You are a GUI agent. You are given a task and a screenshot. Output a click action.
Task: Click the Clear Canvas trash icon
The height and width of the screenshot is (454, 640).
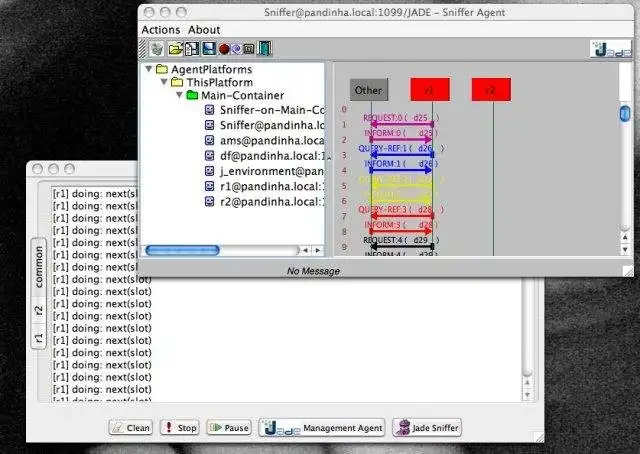pyautogui.click(x=156, y=49)
